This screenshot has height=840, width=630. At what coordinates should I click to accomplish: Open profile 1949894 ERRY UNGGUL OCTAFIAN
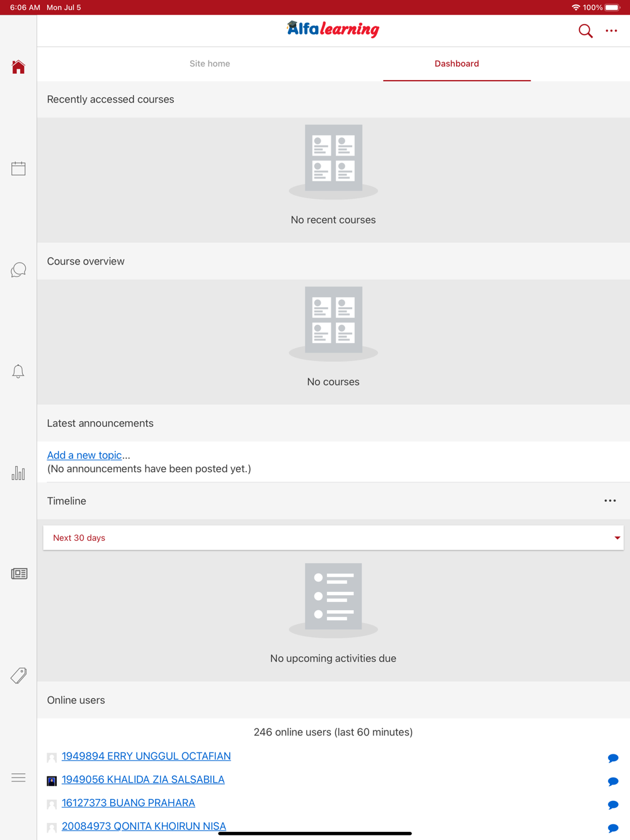click(146, 756)
